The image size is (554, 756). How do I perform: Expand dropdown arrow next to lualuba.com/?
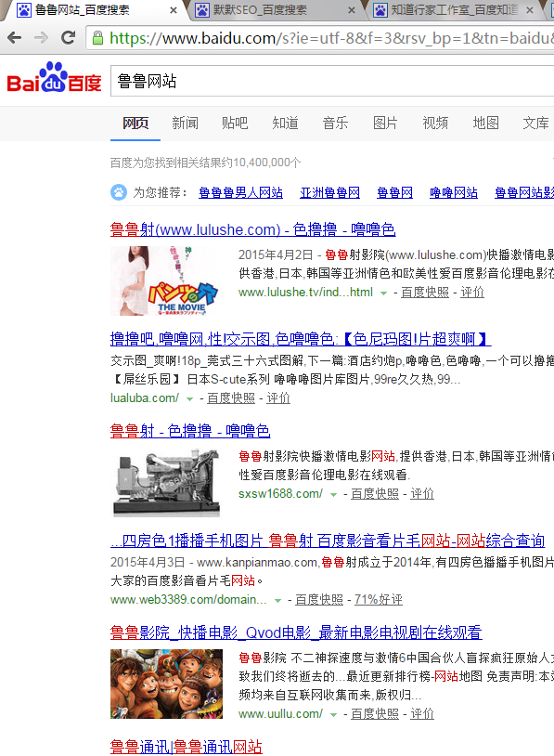[x=190, y=399]
